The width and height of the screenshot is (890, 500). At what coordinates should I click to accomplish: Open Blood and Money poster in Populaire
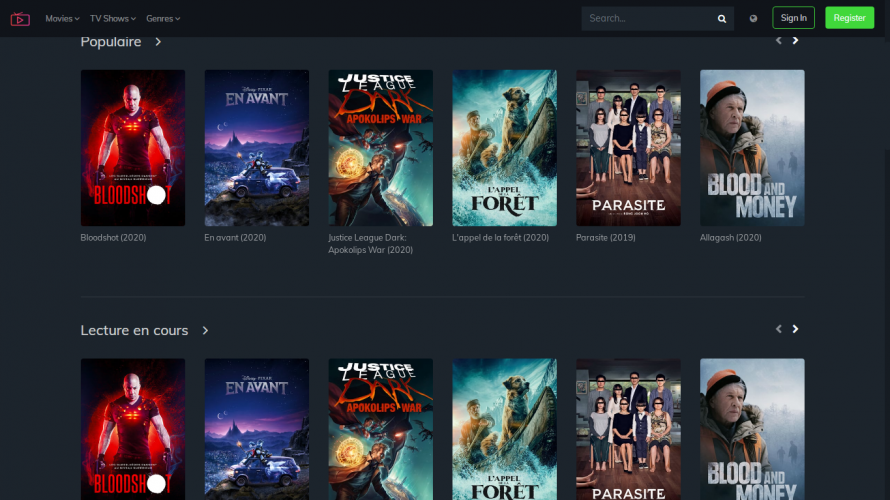[752, 148]
